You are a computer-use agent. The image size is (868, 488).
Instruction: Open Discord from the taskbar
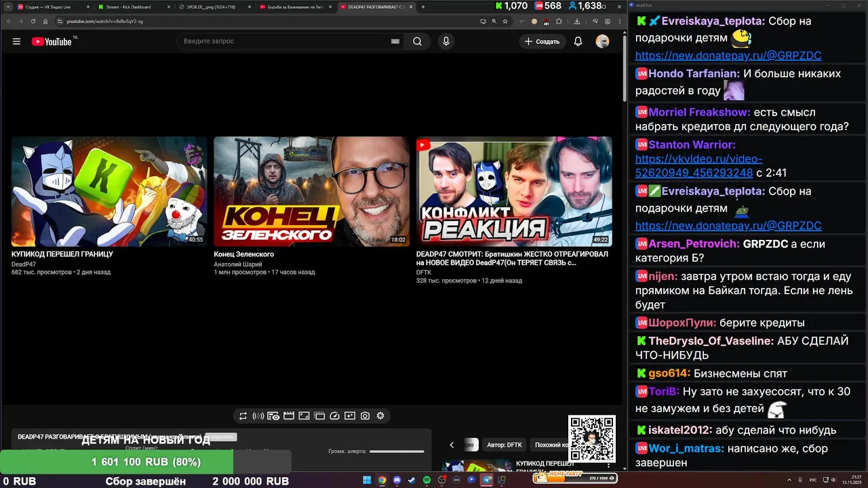[x=397, y=480]
